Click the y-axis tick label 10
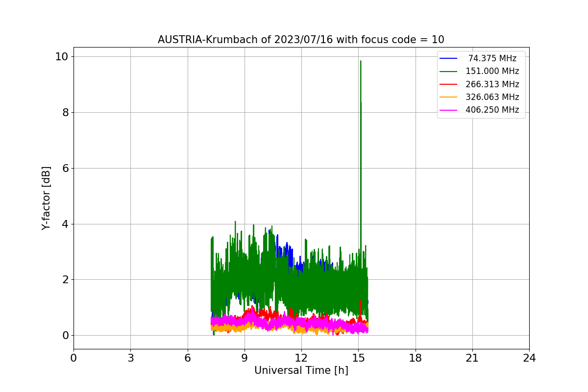The height and width of the screenshot is (392, 588). pos(61,57)
